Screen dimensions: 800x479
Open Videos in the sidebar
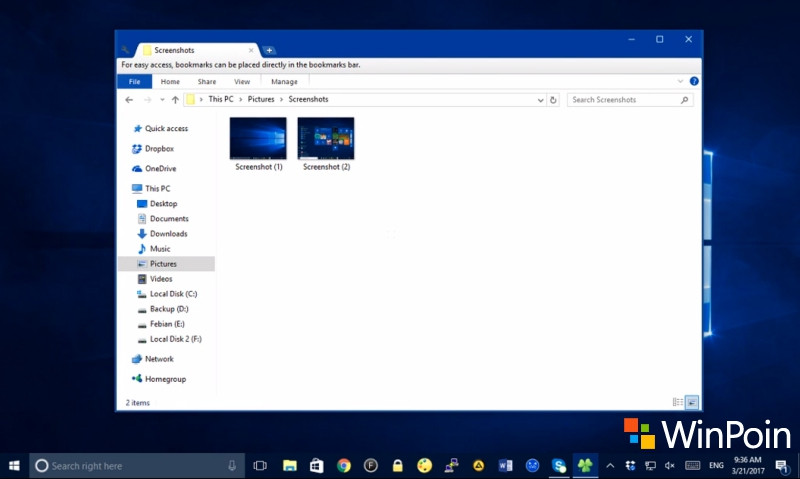tap(155, 279)
